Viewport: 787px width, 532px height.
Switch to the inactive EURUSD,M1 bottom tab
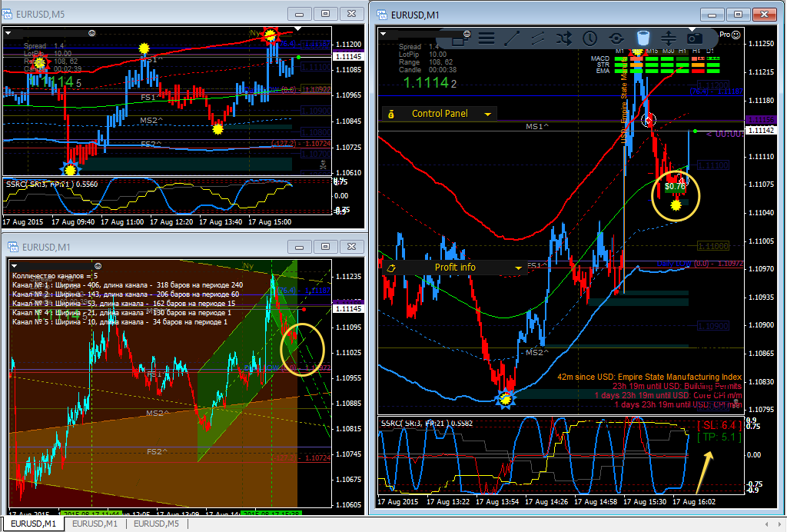click(x=95, y=524)
